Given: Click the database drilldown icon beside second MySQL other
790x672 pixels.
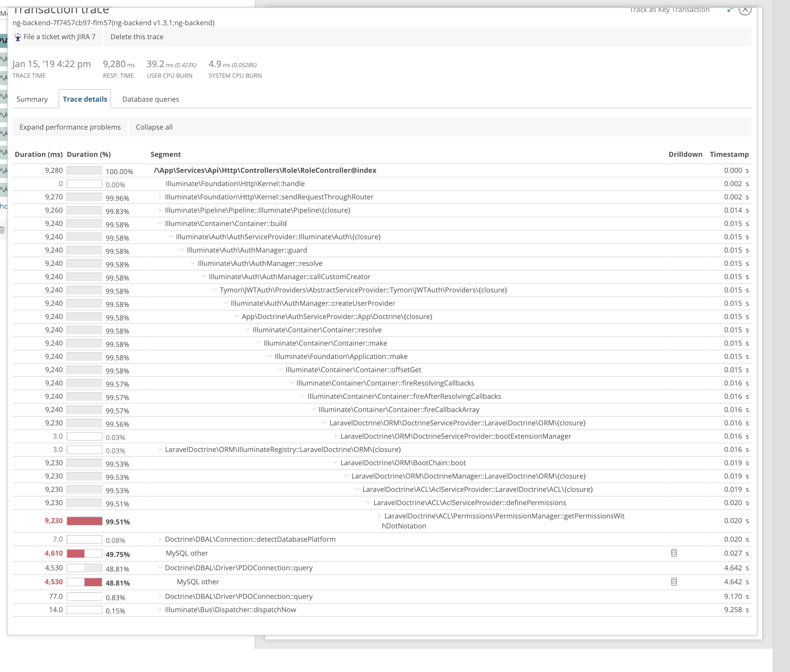Looking at the screenshot, I should [x=674, y=582].
